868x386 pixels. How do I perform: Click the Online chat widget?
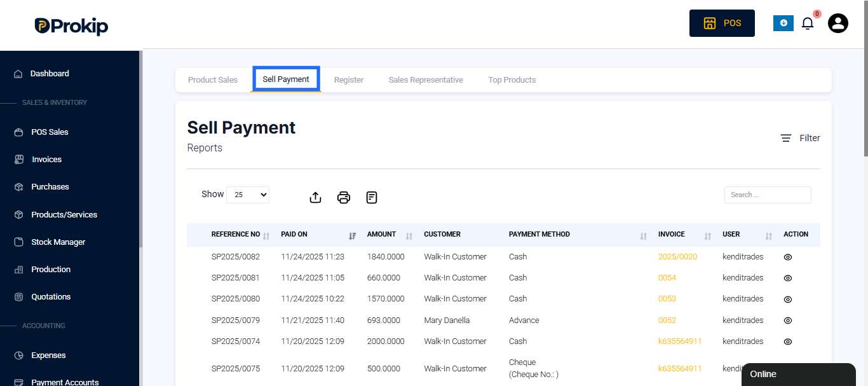pos(799,375)
